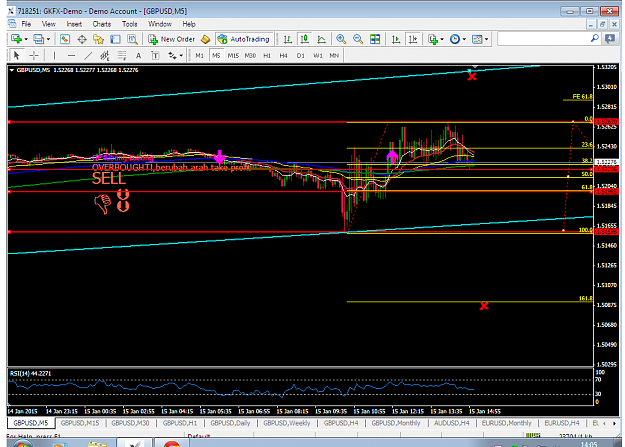Select the equidistant channel tool
Viewport: 625px width, 447px height.
(x=104, y=55)
